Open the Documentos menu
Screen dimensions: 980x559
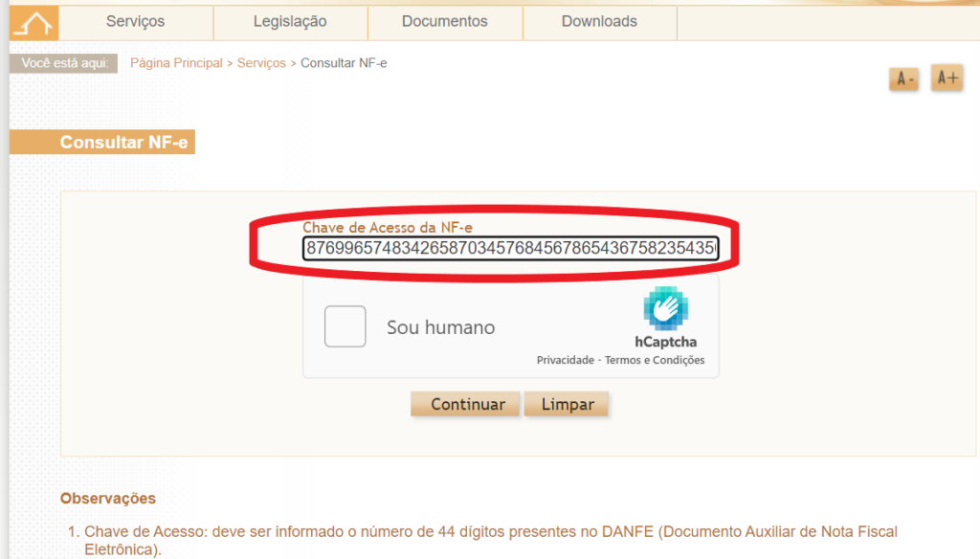[444, 22]
